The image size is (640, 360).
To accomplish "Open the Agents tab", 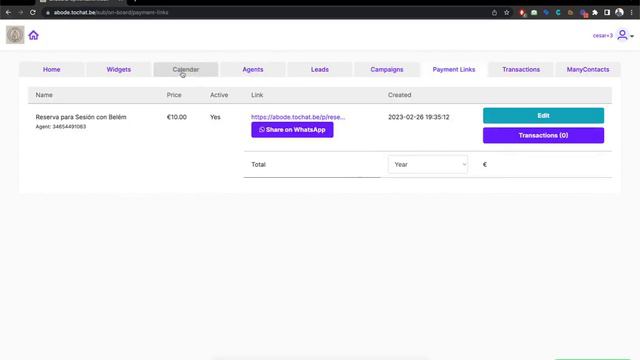I will pyautogui.click(x=253, y=69).
